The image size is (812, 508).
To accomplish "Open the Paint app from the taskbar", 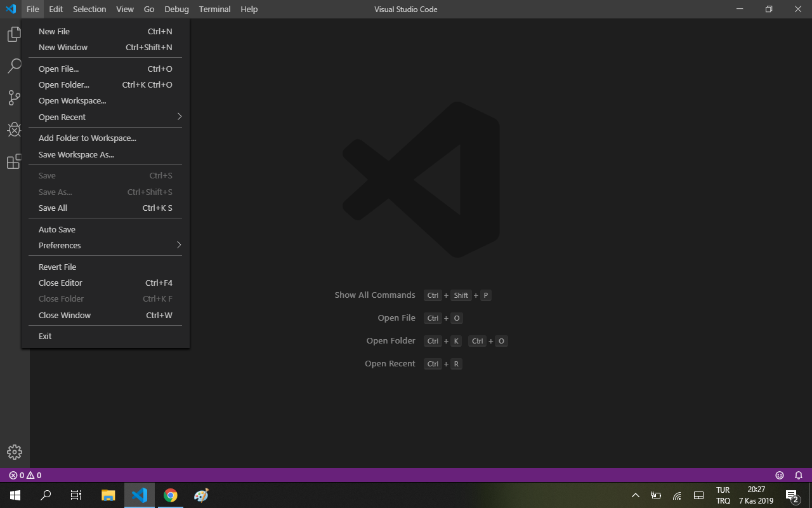I will click(x=201, y=495).
